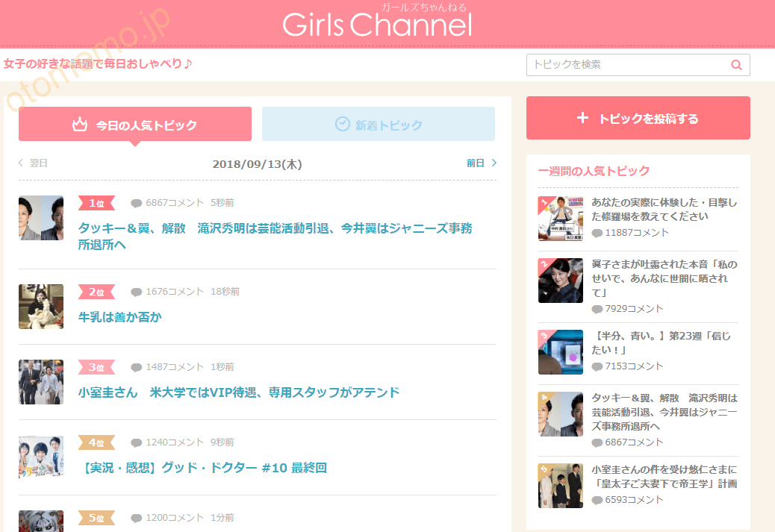
Task: Open topic タッキー＆翼、解散 in main list
Action: tap(275, 236)
